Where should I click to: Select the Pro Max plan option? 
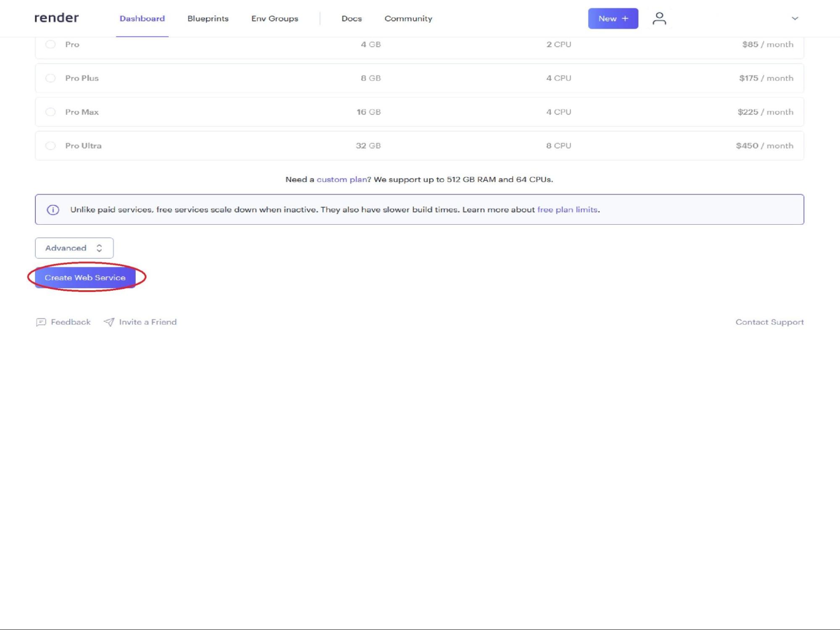[x=51, y=112]
